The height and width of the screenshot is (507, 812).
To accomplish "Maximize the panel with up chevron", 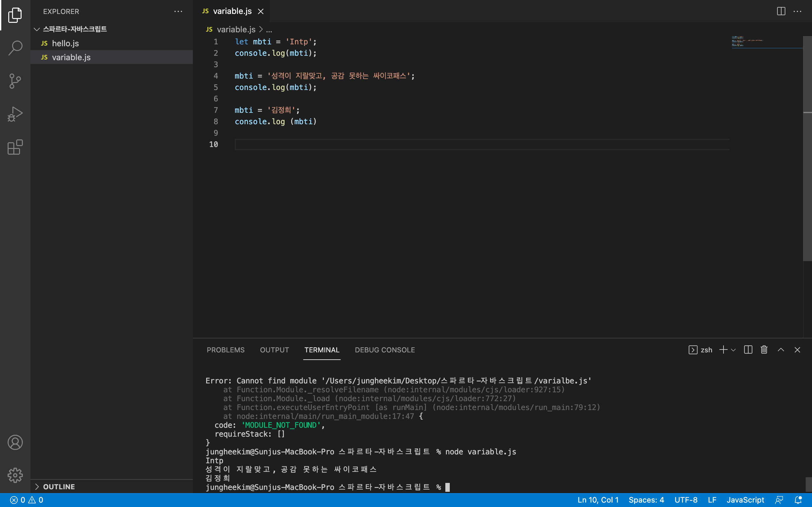I will coord(781,350).
